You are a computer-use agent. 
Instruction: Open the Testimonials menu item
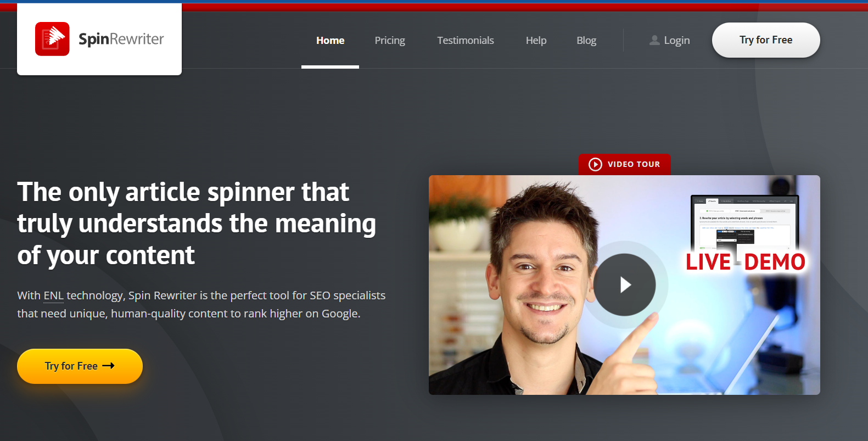tap(466, 40)
